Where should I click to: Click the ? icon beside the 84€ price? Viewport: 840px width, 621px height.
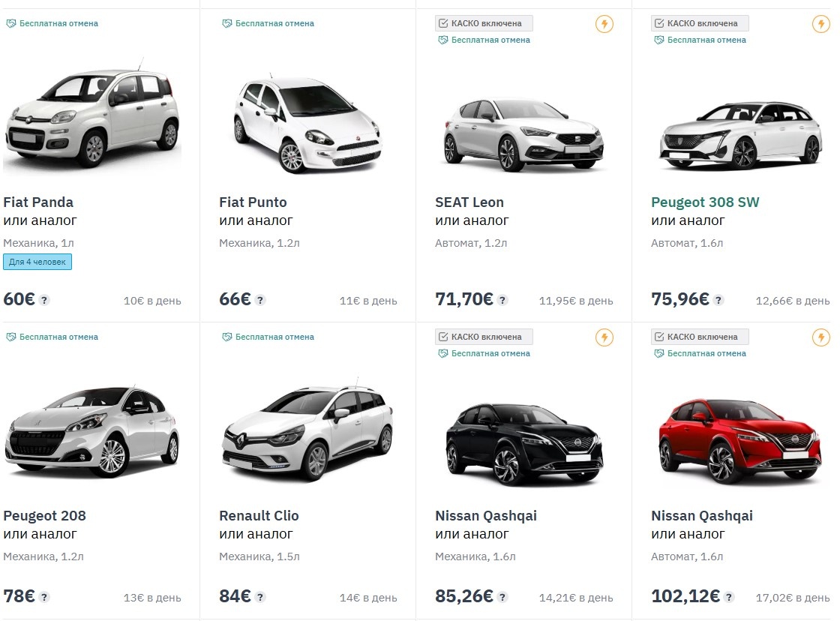click(259, 597)
